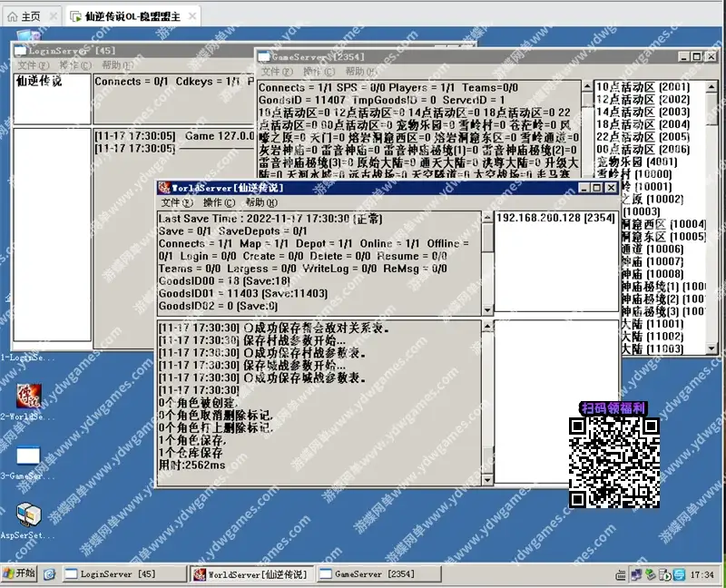Minimize the GameServer window
Viewport: 726px width, 588px height.
tap(684, 56)
